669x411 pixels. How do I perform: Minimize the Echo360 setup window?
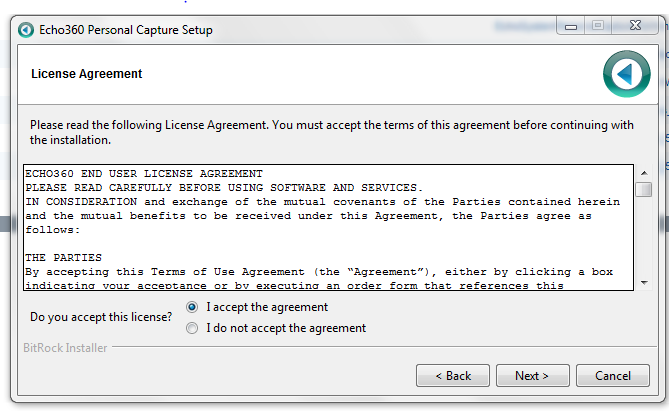pyautogui.click(x=571, y=26)
